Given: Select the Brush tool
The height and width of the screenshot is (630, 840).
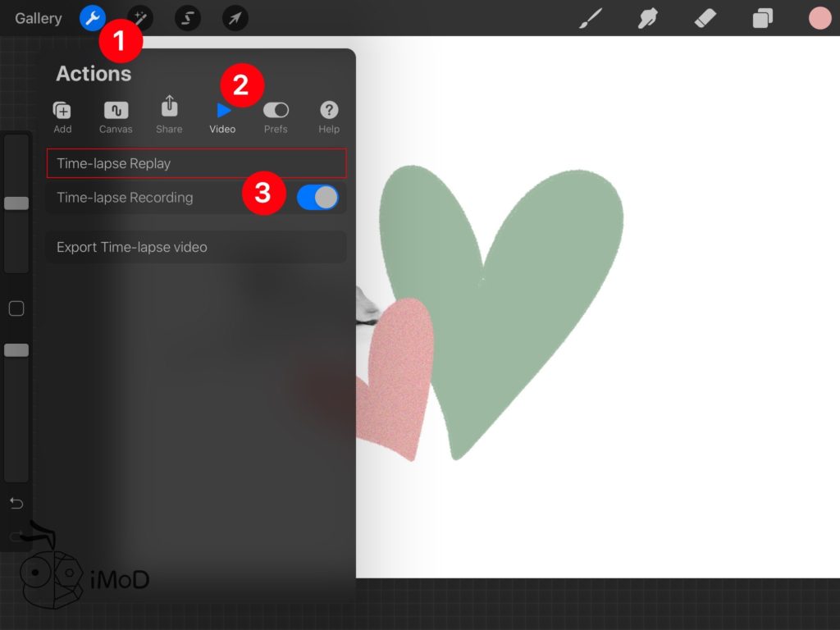Looking at the screenshot, I should [x=591, y=18].
